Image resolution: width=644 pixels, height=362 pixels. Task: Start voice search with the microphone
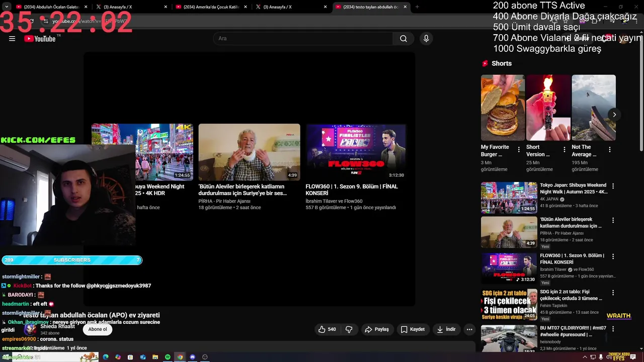[x=426, y=39]
